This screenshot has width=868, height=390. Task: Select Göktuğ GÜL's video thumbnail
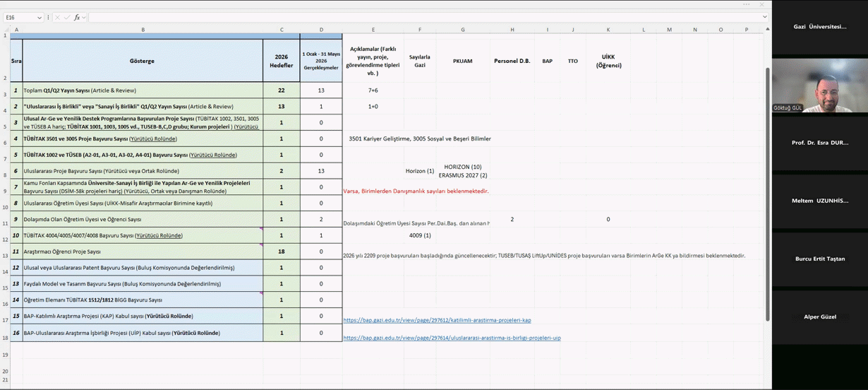(x=820, y=85)
